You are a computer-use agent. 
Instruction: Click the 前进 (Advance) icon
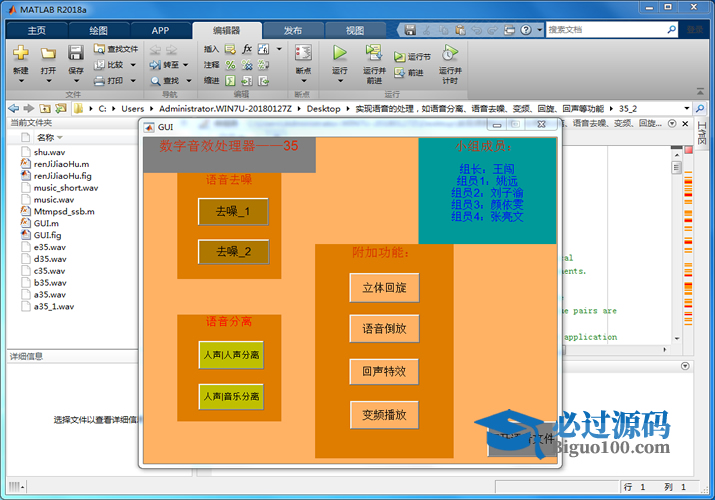399,72
